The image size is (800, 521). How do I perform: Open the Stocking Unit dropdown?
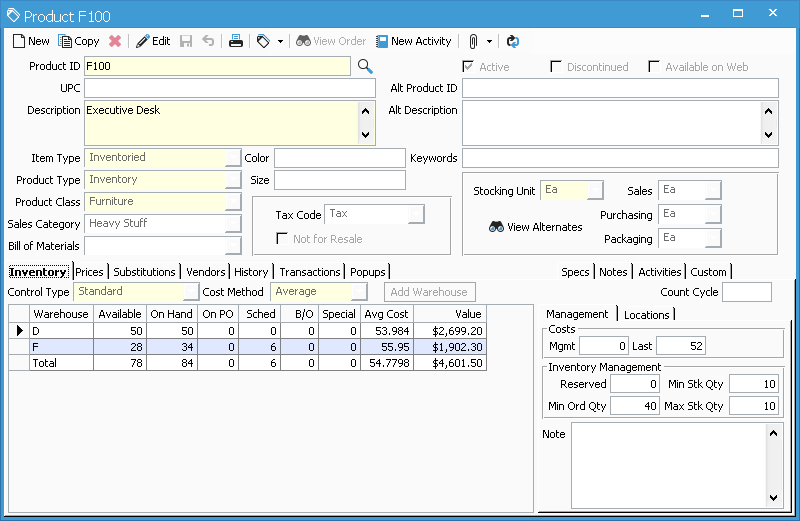click(x=595, y=191)
